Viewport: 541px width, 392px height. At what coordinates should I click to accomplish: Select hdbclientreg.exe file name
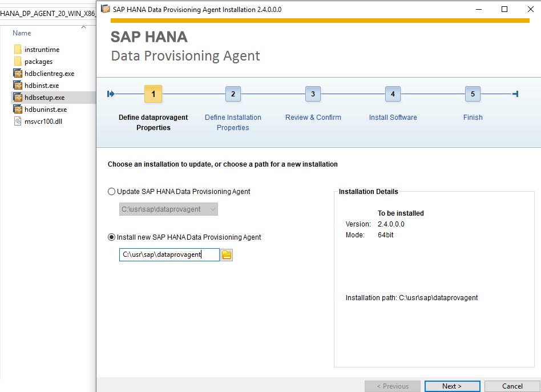[x=49, y=74]
